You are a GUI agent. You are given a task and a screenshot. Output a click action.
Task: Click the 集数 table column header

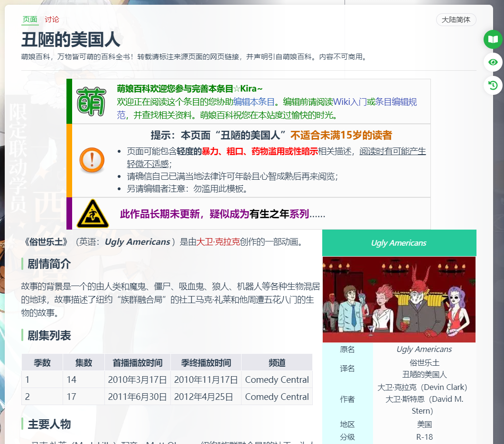coord(84,363)
